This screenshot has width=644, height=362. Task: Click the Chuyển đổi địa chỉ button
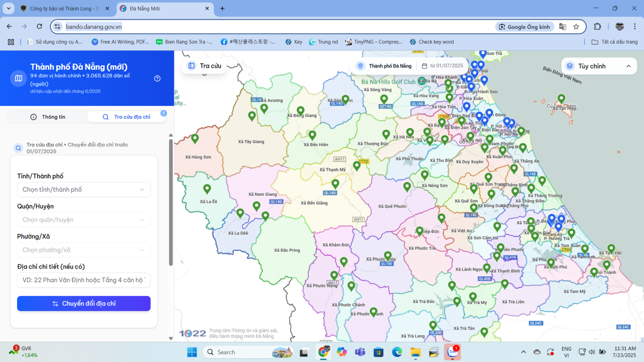(84, 304)
